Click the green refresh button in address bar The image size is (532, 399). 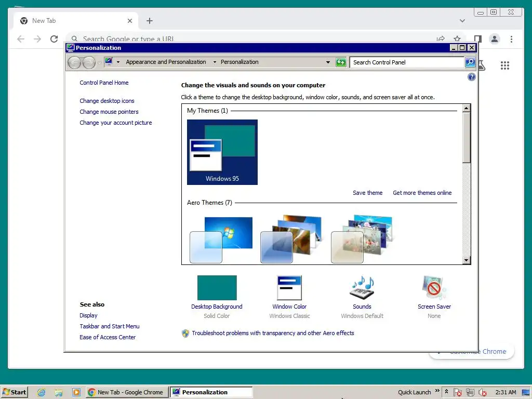341,62
